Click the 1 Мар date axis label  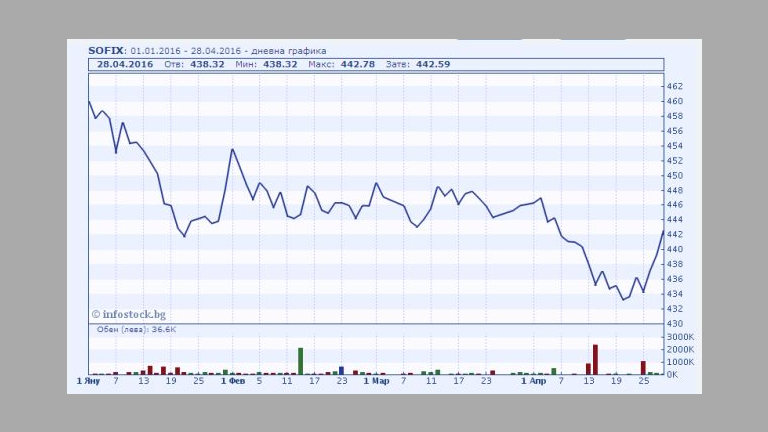pos(376,381)
